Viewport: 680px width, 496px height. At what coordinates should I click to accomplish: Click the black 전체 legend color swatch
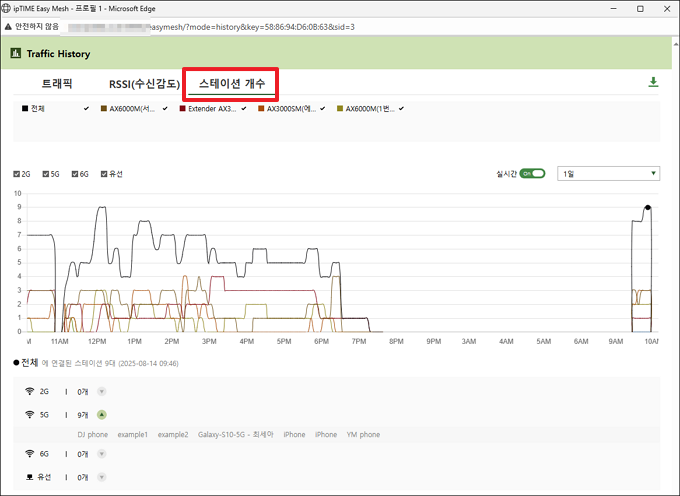tap(24, 107)
